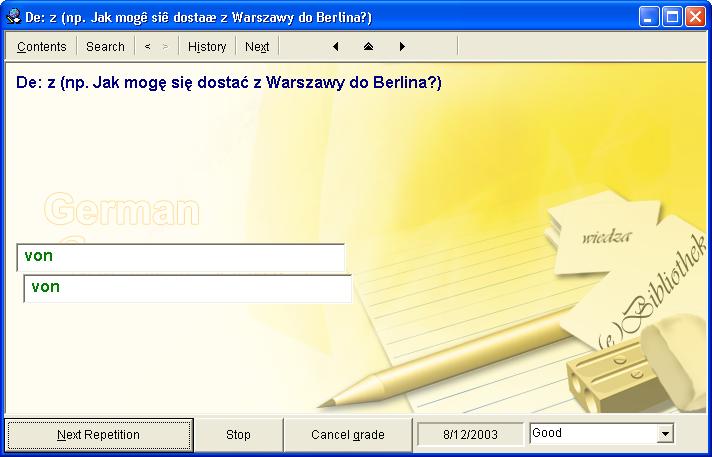Click the Good grade combo box text
Image resolution: width=712 pixels, height=457 pixels.
tap(591, 434)
